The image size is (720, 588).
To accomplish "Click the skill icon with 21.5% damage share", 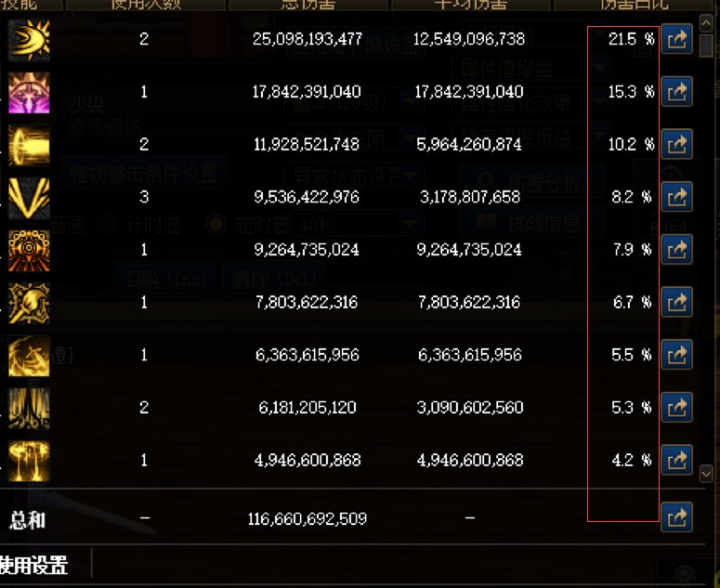I will (29, 40).
